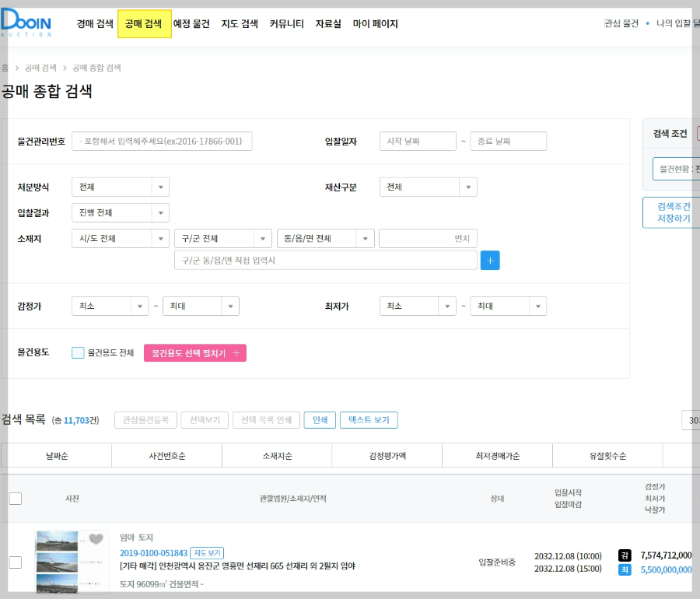Switch to the 경매 검색 menu

point(93,23)
